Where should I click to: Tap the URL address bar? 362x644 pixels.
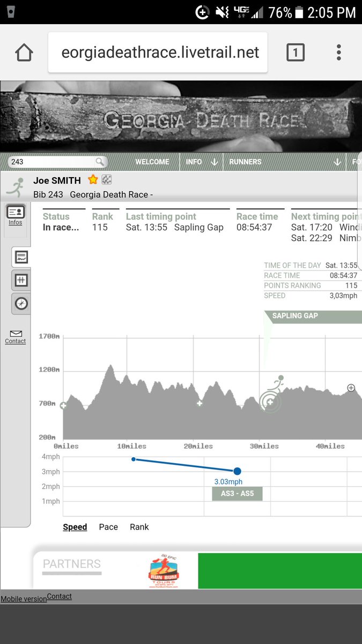coord(158,53)
